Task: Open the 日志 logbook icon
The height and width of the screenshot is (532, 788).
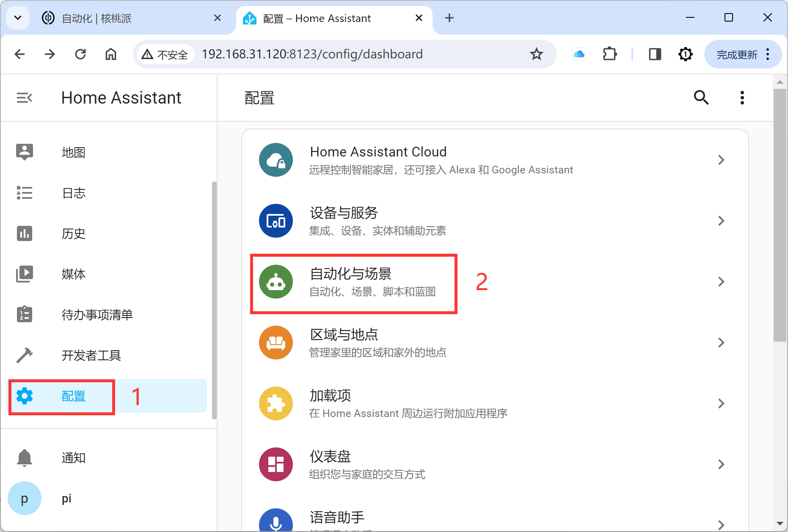Action: click(x=25, y=193)
